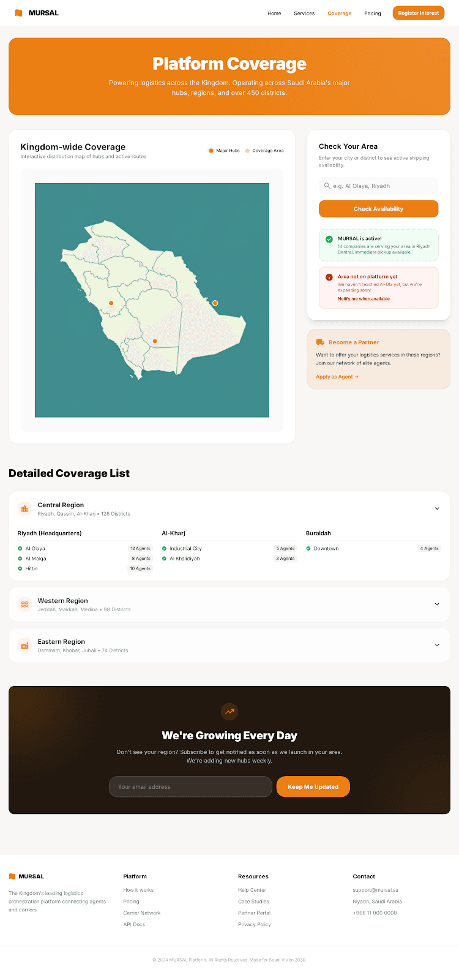Click the growth trend arrow icon
Screen dimensions: 459x980
(229, 712)
